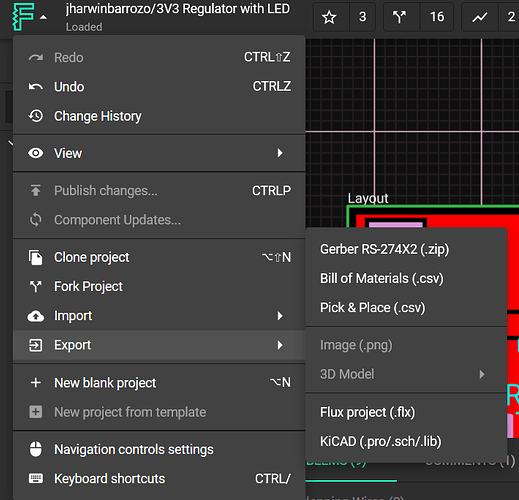
Task: Click the Undo arrow icon
Action: click(x=36, y=87)
